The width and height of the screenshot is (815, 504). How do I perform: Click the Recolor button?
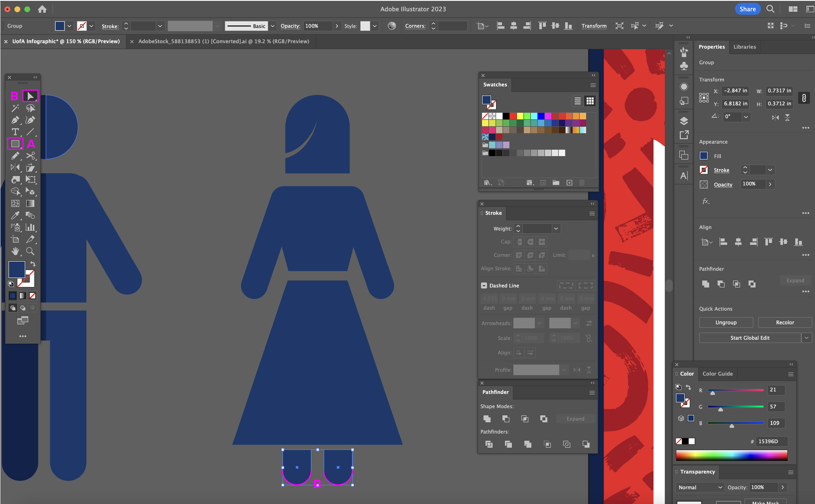point(785,322)
